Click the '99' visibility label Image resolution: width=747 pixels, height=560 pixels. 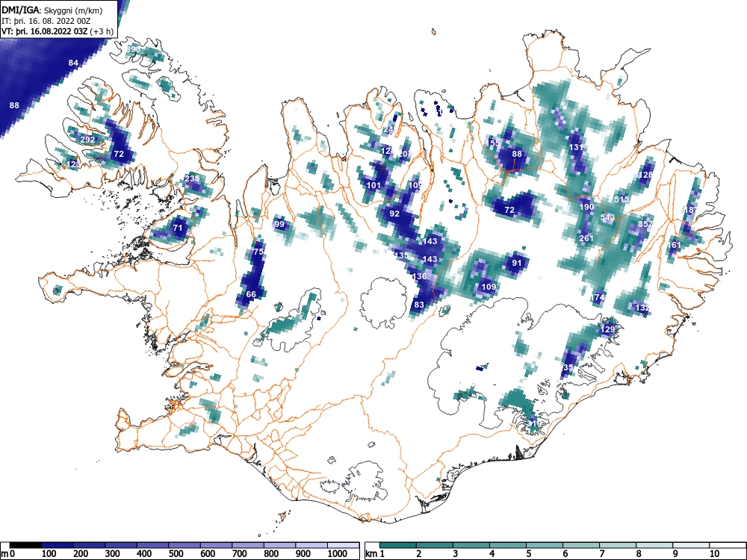click(x=279, y=224)
